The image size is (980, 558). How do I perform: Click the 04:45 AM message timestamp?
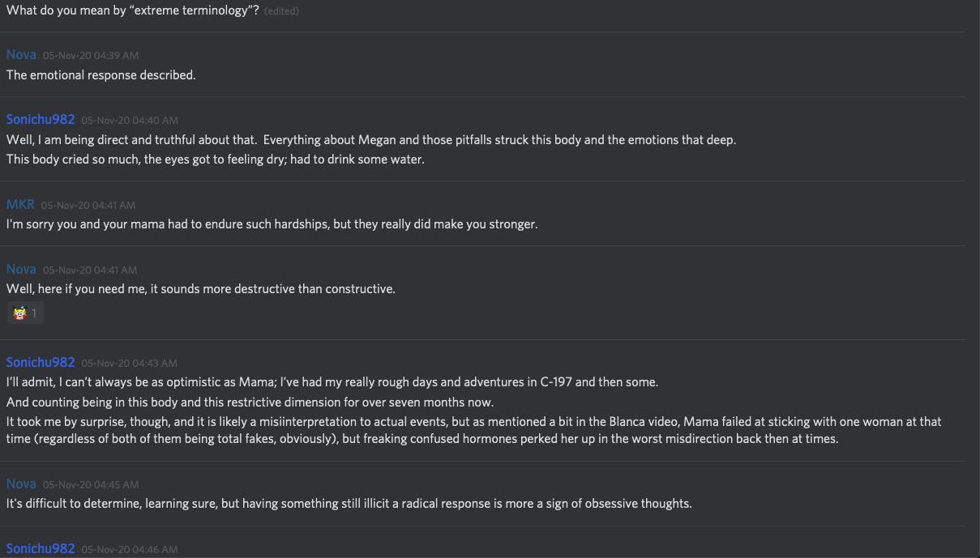91,484
